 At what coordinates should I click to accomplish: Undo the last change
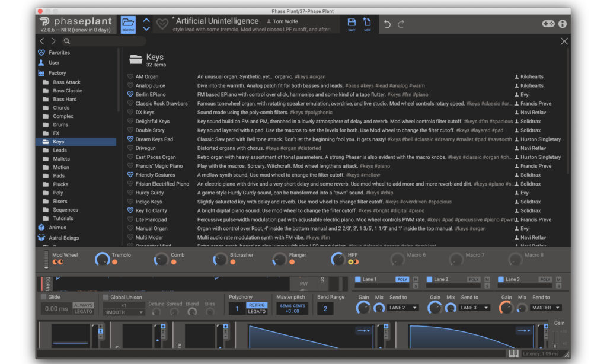point(387,24)
